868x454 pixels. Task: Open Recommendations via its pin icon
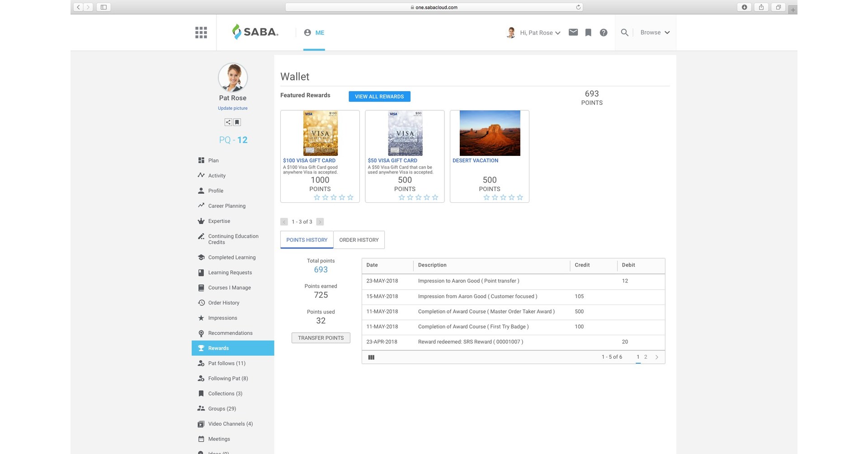tap(201, 333)
